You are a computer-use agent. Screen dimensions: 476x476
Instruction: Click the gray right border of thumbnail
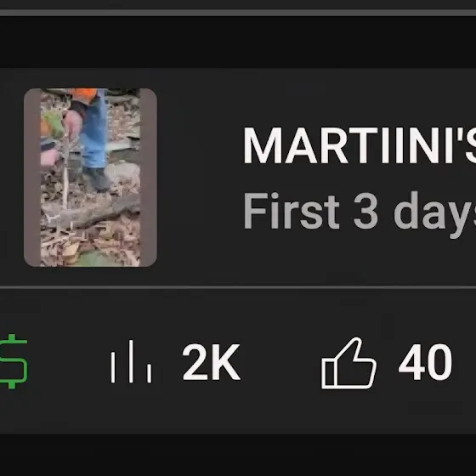149,178
